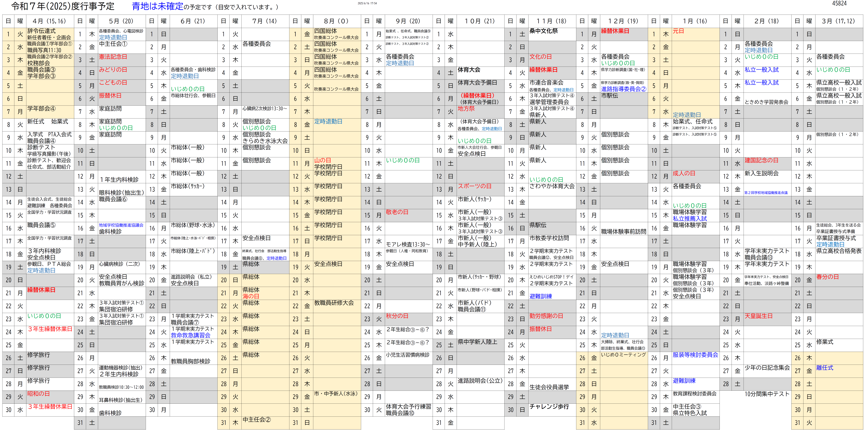Click the いじめ０ミーティング entry

tap(624, 355)
